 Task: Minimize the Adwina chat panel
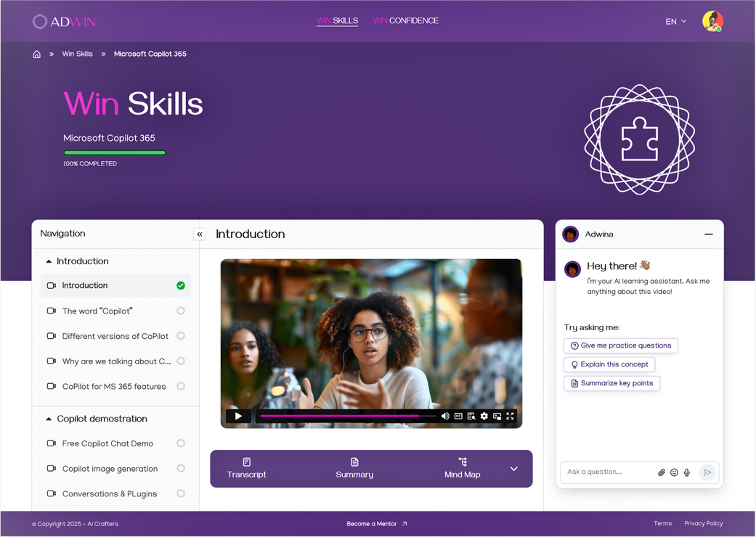coord(708,234)
